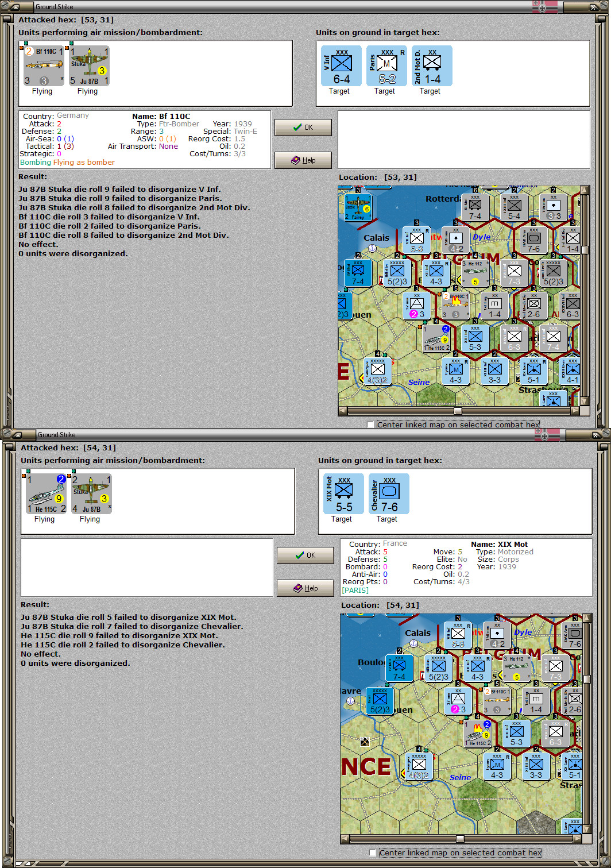Click the Chevalier 7-6 target counter

click(x=389, y=493)
